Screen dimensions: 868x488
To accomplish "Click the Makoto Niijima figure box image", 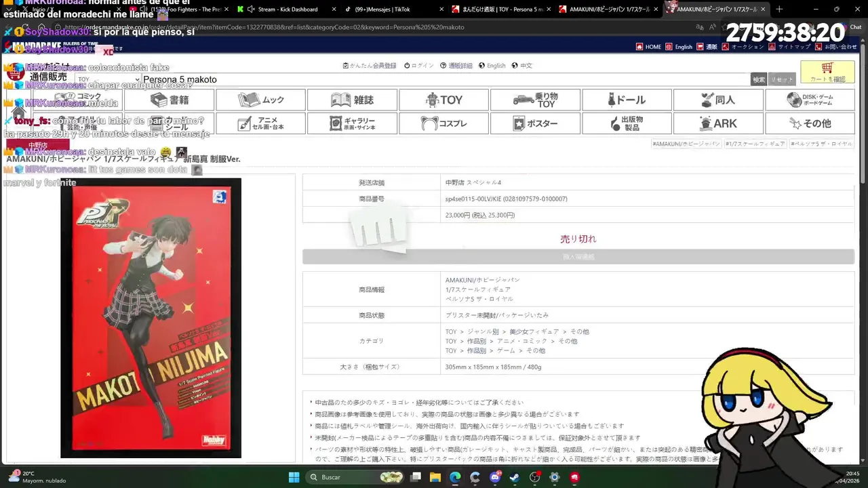I will (x=151, y=318).
